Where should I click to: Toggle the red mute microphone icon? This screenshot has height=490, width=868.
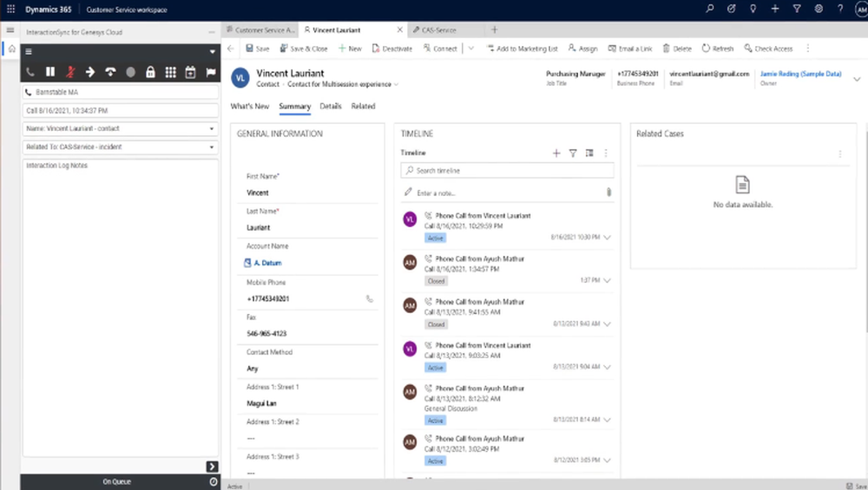click(70, 72)
